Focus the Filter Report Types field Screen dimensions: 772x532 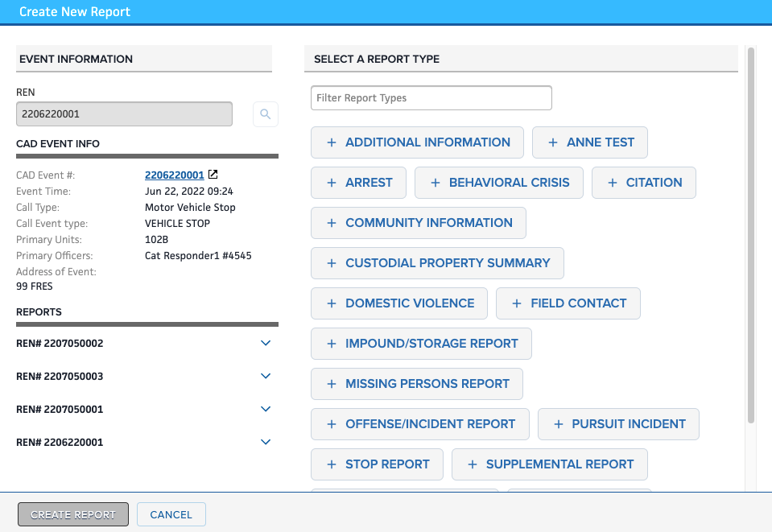(431, 98)
